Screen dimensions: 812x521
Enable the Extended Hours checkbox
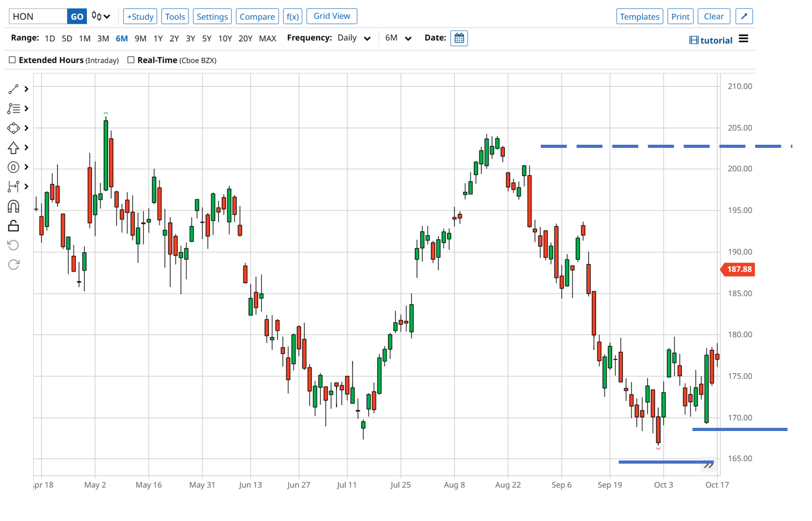point(12,60)
